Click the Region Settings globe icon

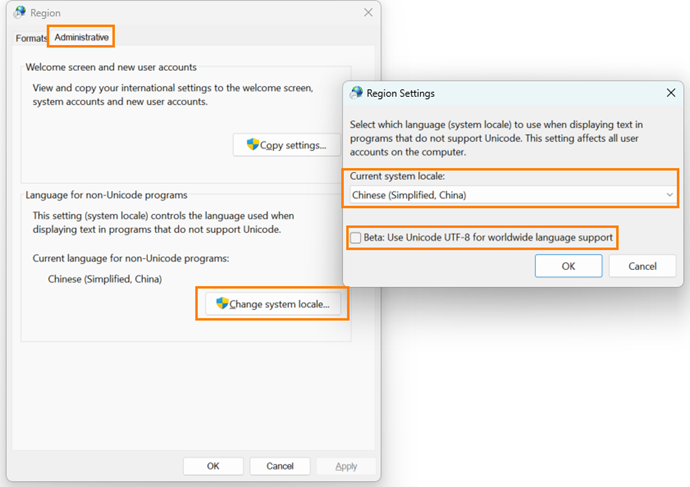tap(356, 93)
